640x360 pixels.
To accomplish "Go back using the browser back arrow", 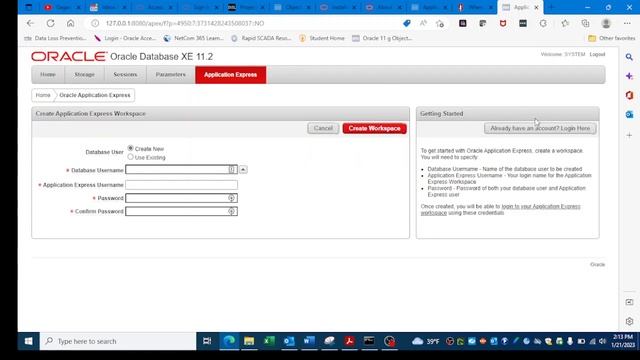I will click(30, 23).
